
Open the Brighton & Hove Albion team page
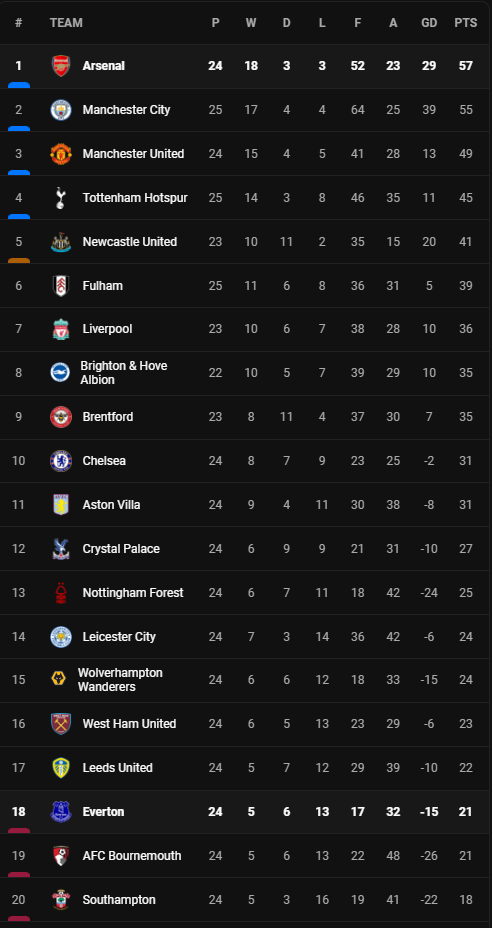click(124, 373)
